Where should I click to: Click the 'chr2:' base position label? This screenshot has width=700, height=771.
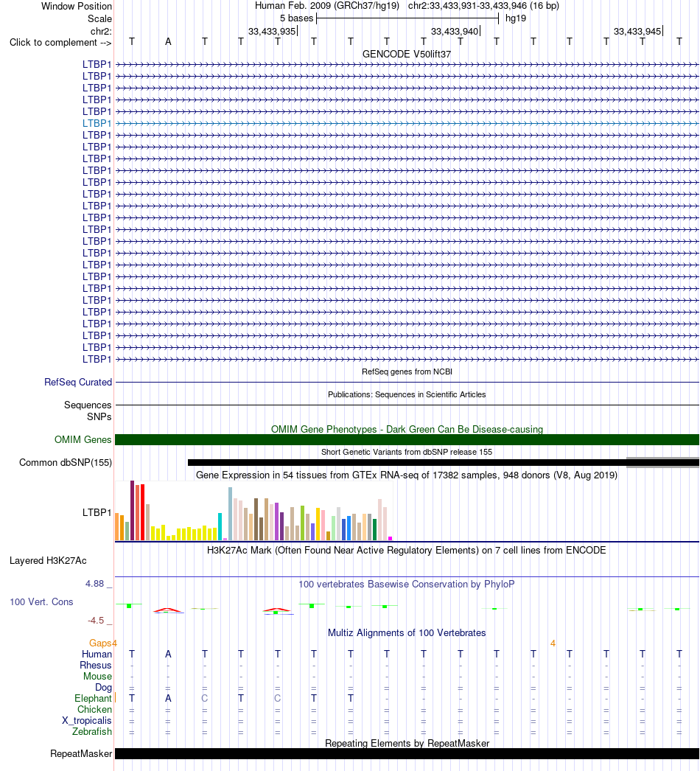pyautogui.click(x=101, y=32)
